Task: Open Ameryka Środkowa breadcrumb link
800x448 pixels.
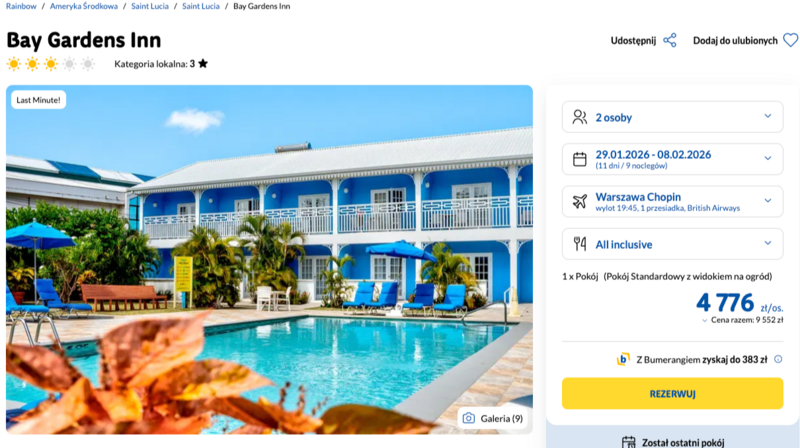Action: (88, 7)
